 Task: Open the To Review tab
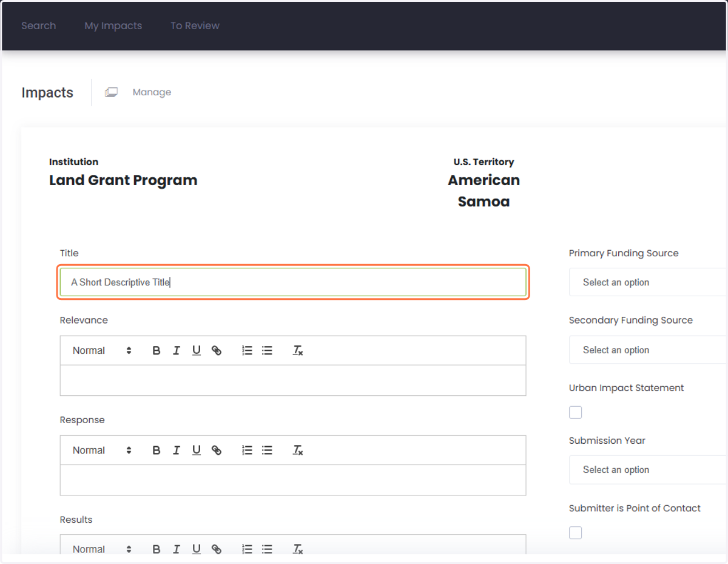click(195, 25)
